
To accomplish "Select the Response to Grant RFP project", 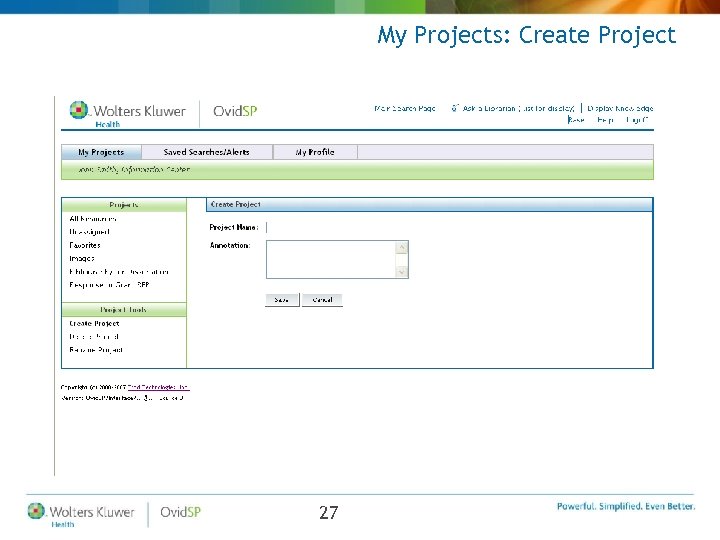I will tap(109, 285).
